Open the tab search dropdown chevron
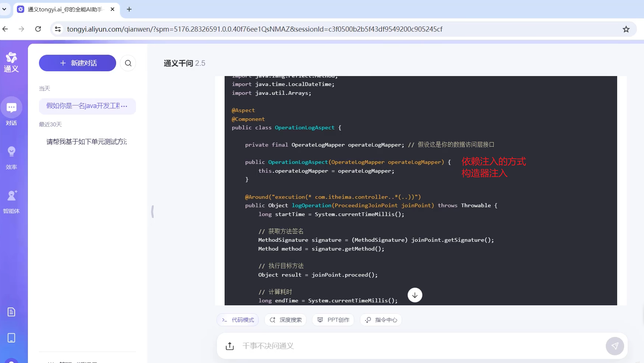 coord(4,9)
